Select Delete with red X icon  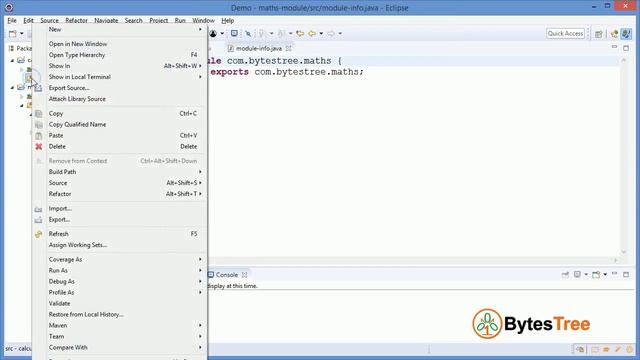(x=120, y=147)
